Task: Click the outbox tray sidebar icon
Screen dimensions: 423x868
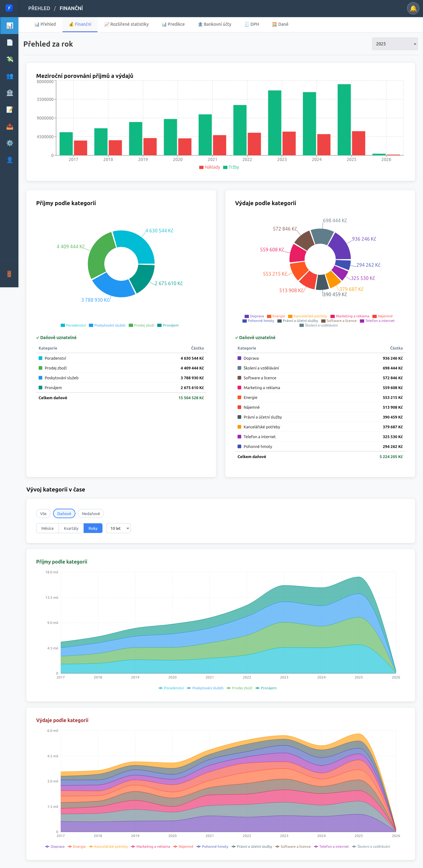Action: click(10, 126)
